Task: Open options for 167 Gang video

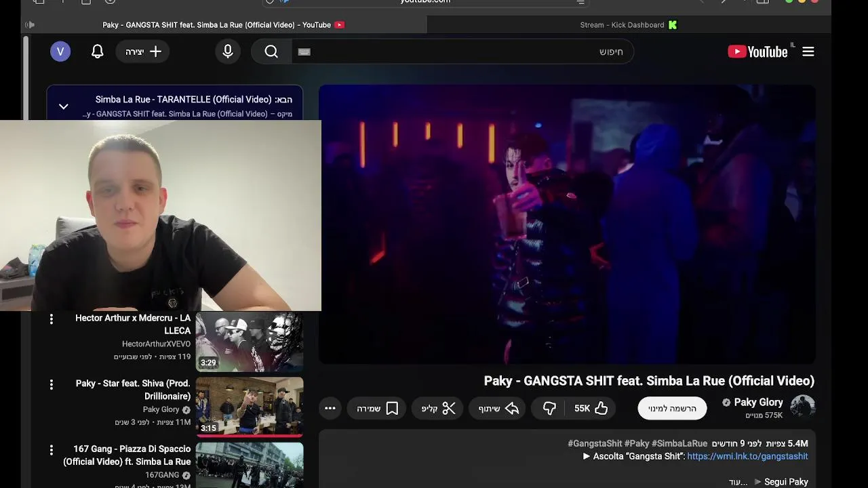Action: pyautogui.click(x=51, y=449)
